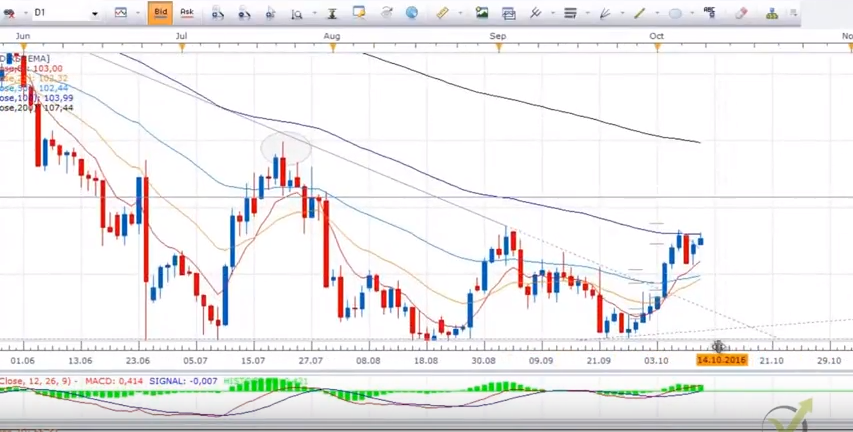This screenshot has width=853, height=432.
Task: Click the hierarchy structure icon
Action: pos(772,13)
